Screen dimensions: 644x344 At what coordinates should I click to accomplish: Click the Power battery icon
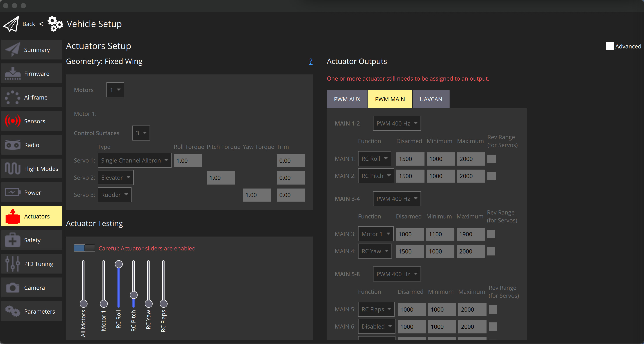13,192
